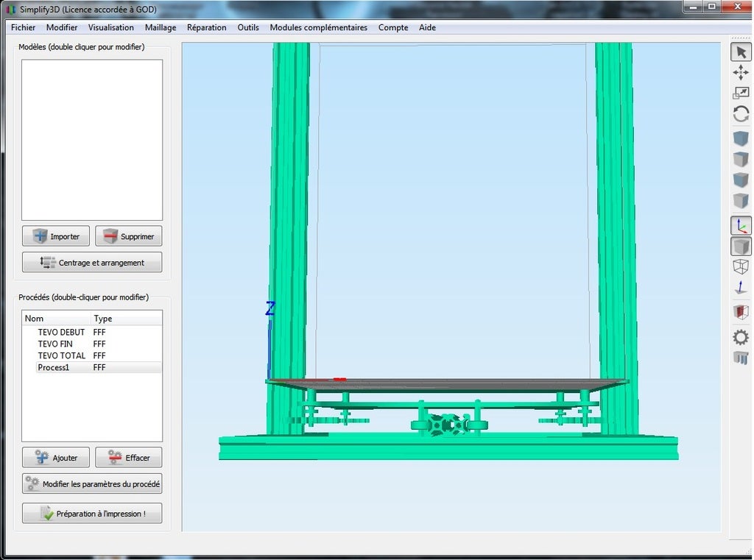The width and height of the screenshot is (754, 560).
Task: Choose the scale model tool
Action: (741, 93)
